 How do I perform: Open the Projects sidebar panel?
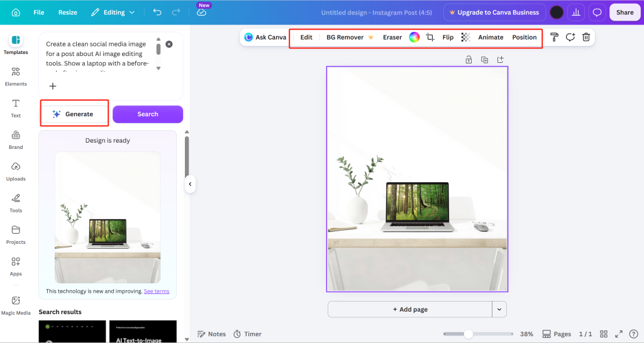[x=16, y=235]
